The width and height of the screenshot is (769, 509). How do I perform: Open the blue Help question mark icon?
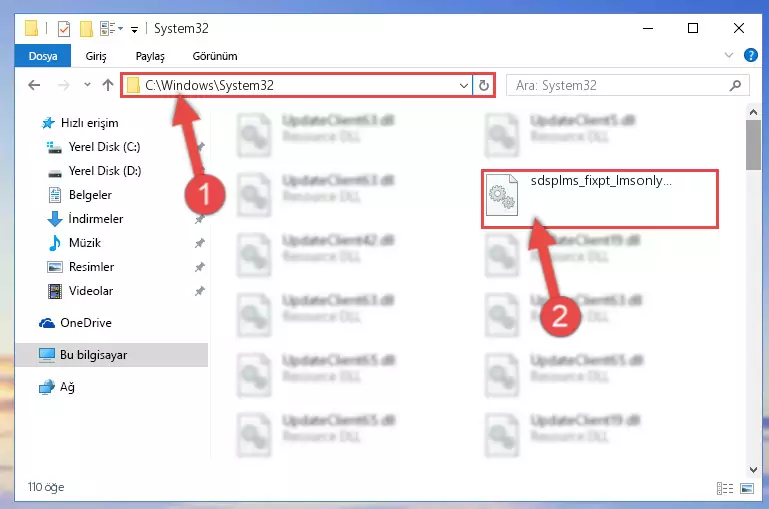pyautogui.click(x=750, y=55)
